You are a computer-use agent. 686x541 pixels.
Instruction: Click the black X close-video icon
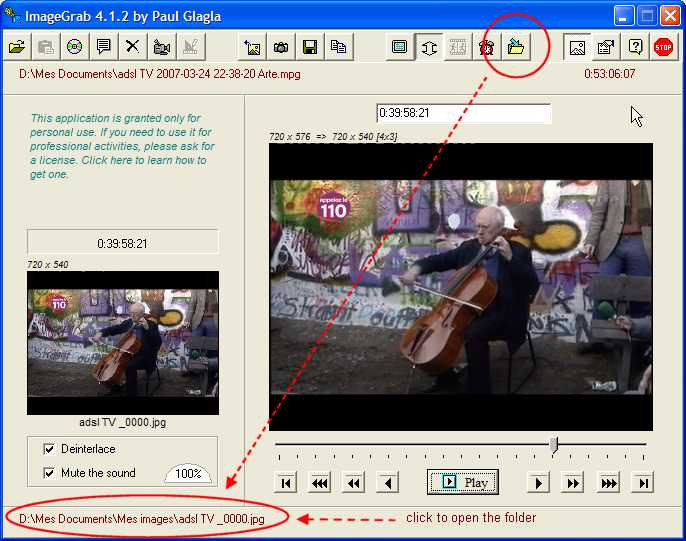coord(133,46)
